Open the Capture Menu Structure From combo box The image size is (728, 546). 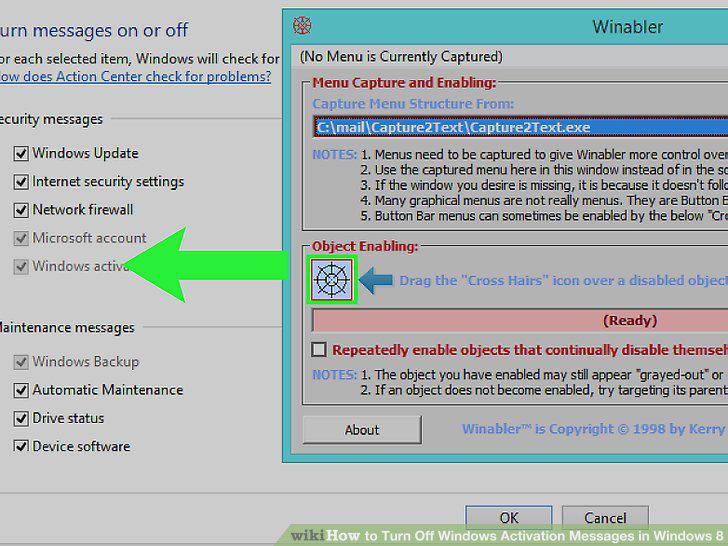click(520, 127)
